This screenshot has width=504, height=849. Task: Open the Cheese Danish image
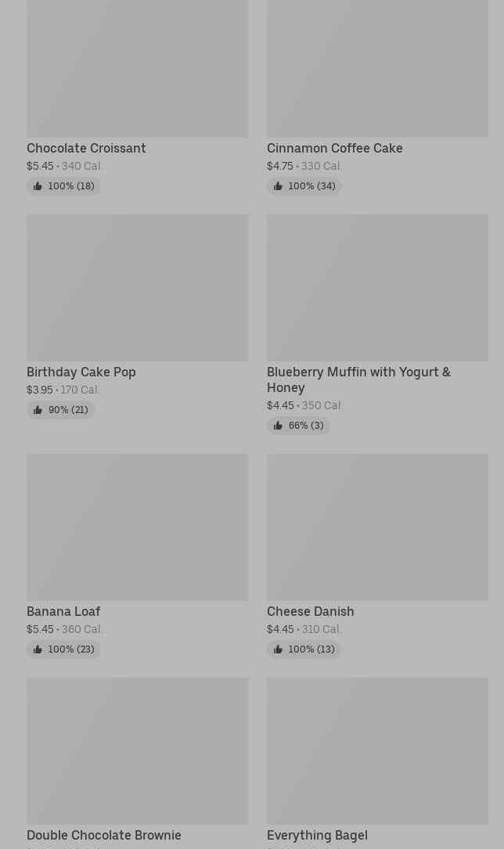point(377,527)
